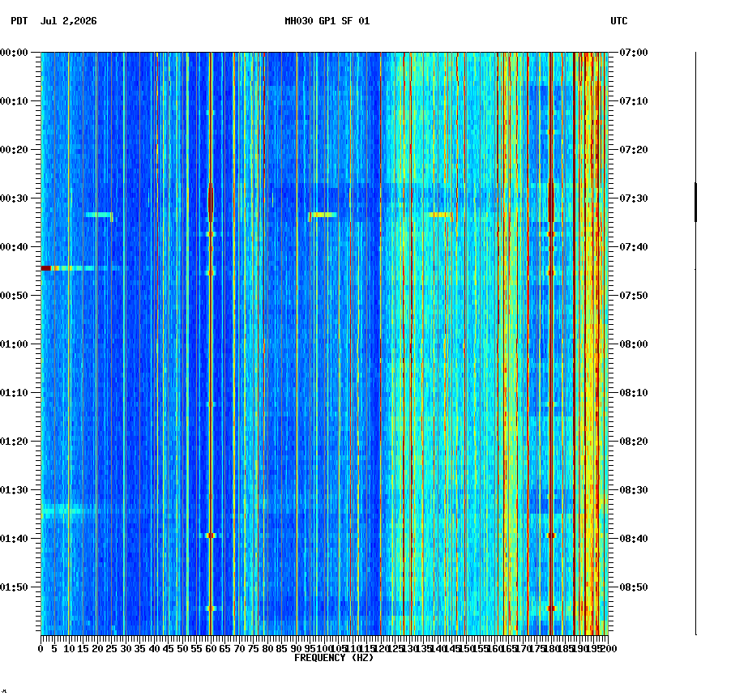Click the dark red low-frequency burst near 00:45

point(45,268)
